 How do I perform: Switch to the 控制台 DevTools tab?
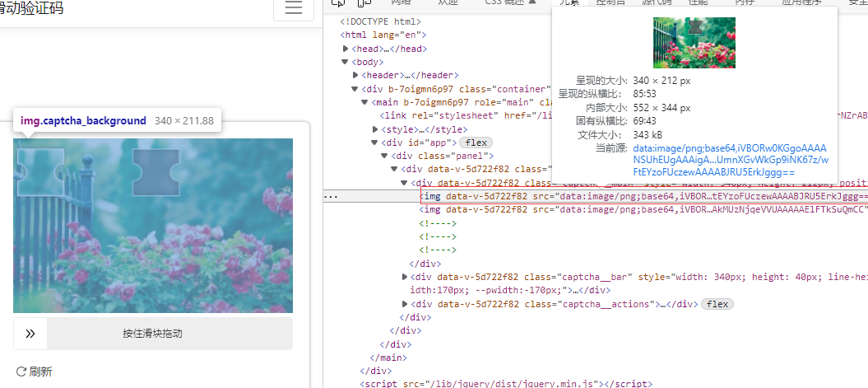[610, 2]
